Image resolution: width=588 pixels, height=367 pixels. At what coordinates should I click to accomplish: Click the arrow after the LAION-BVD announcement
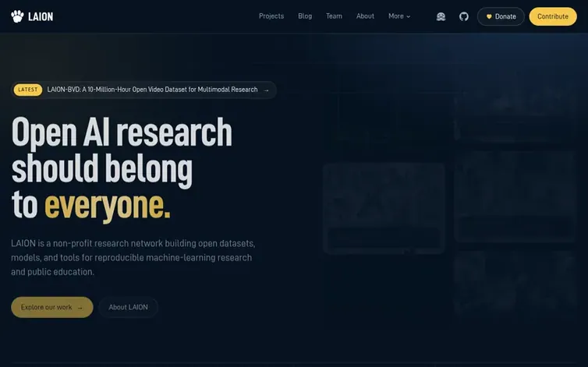point(266,90)
